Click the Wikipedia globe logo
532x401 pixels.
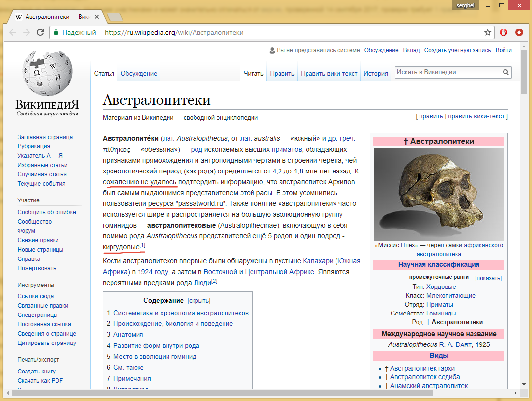pyautogui.click(x=47, y=74)
